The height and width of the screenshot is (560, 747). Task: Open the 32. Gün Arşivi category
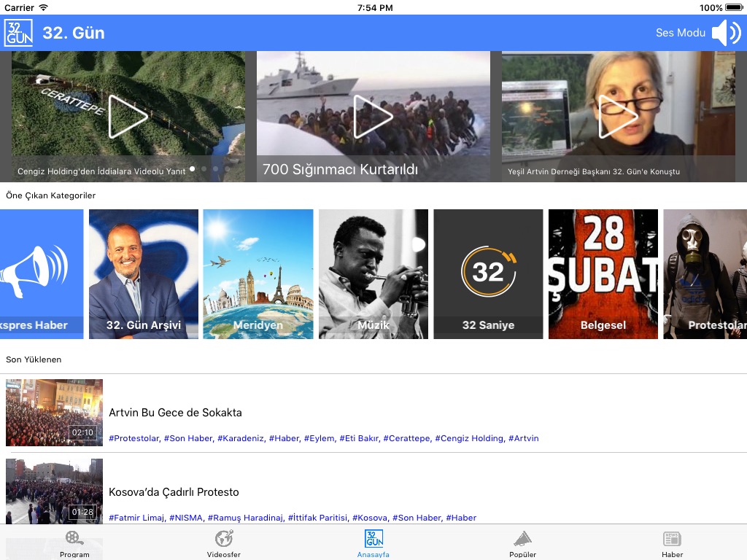point(144,274)
